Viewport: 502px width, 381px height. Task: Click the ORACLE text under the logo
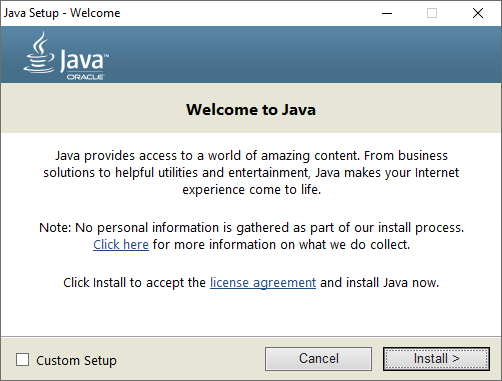[x=85, y=77]
